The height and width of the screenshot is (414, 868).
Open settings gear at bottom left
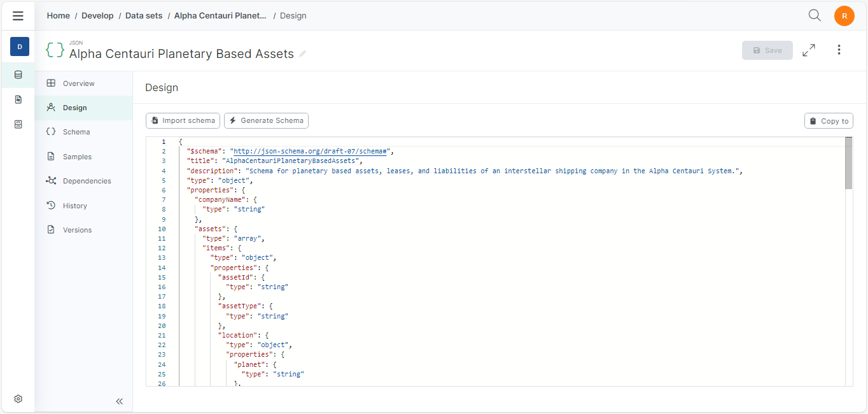[x=18, y=399]
